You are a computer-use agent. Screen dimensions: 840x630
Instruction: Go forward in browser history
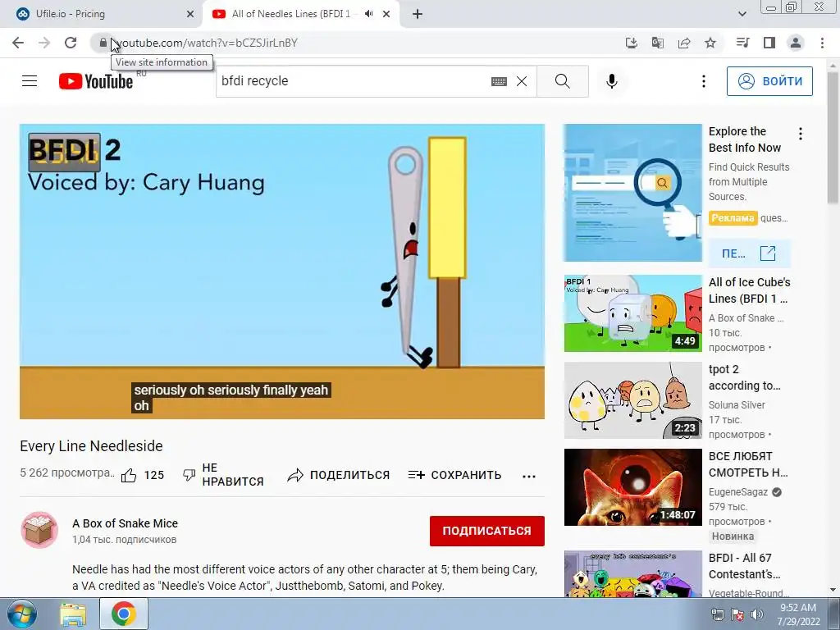44,43
